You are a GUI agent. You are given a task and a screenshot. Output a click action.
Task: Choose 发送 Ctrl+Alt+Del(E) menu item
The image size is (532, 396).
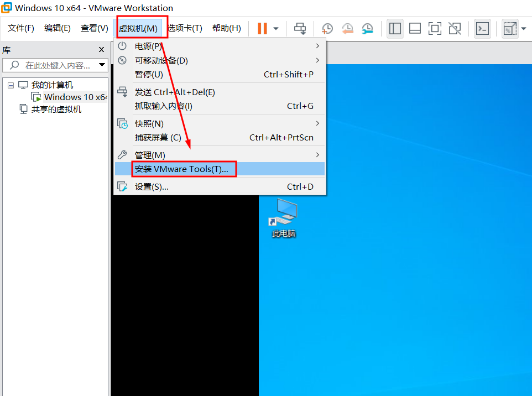[220, 92]
